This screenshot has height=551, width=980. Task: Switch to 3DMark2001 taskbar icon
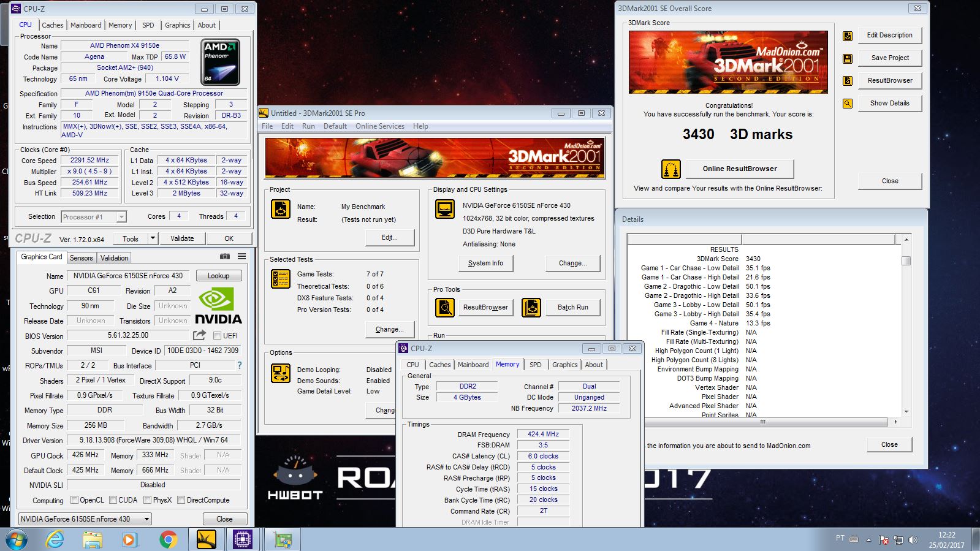207,539
